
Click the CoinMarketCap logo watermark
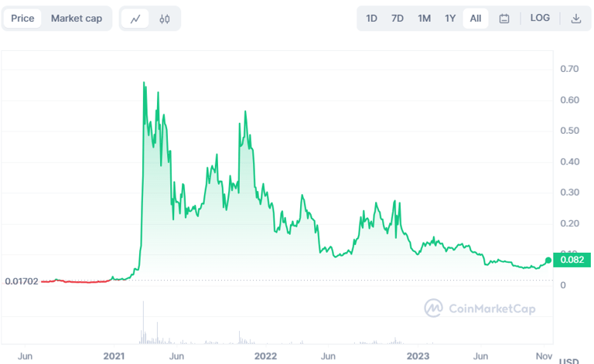pos(480,308)
